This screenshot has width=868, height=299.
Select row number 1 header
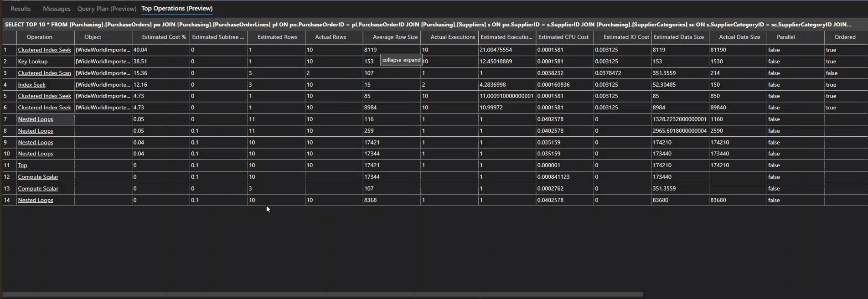point(10,50)
